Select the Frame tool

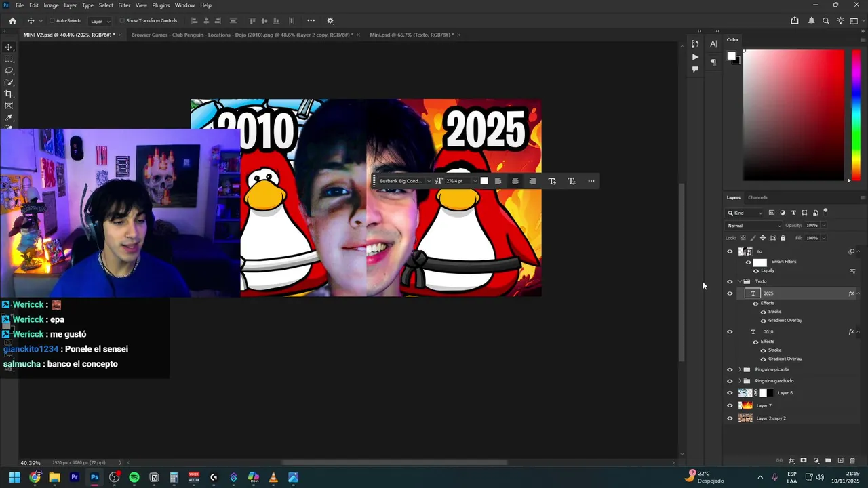pyautogui.click(x=9, y=106)
